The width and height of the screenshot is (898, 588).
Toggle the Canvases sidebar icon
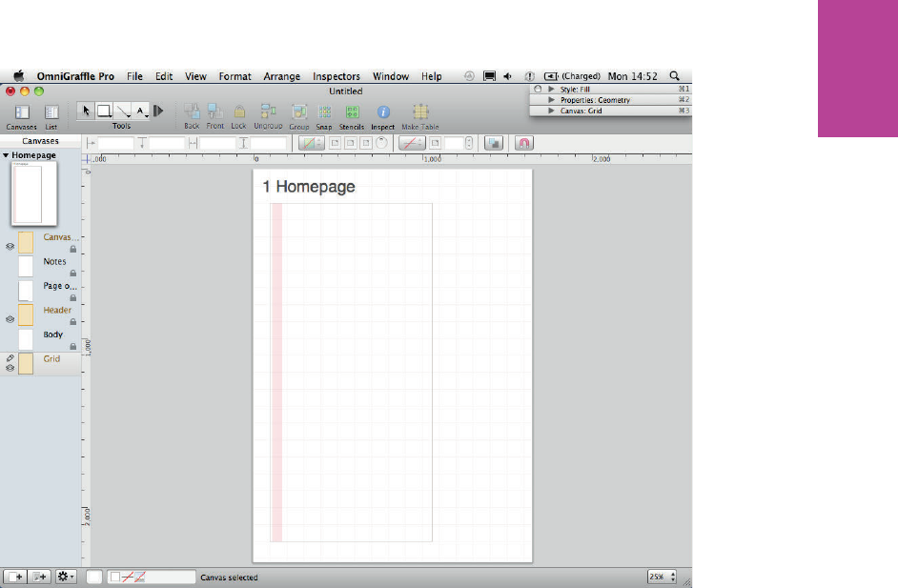[x=22, y=112]
